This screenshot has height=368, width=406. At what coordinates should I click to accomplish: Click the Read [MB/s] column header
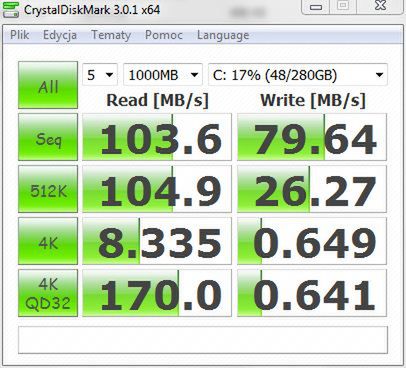click(x=157, y=100)
